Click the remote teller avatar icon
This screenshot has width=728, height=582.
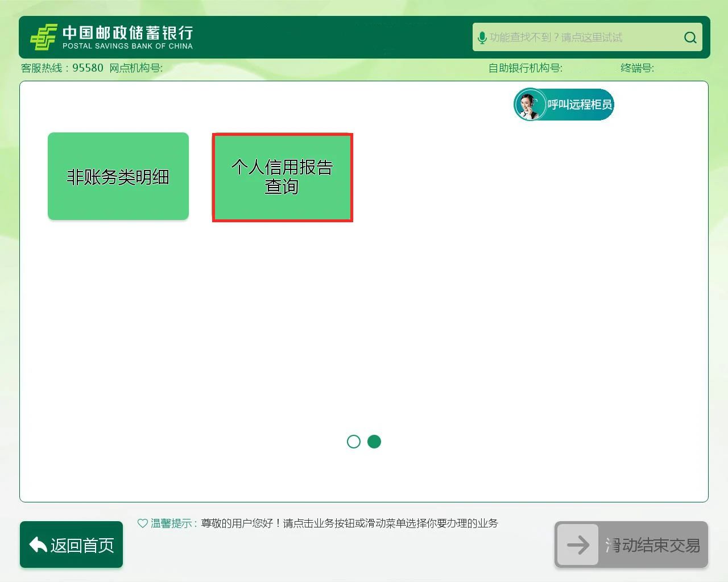pos(530,105)
